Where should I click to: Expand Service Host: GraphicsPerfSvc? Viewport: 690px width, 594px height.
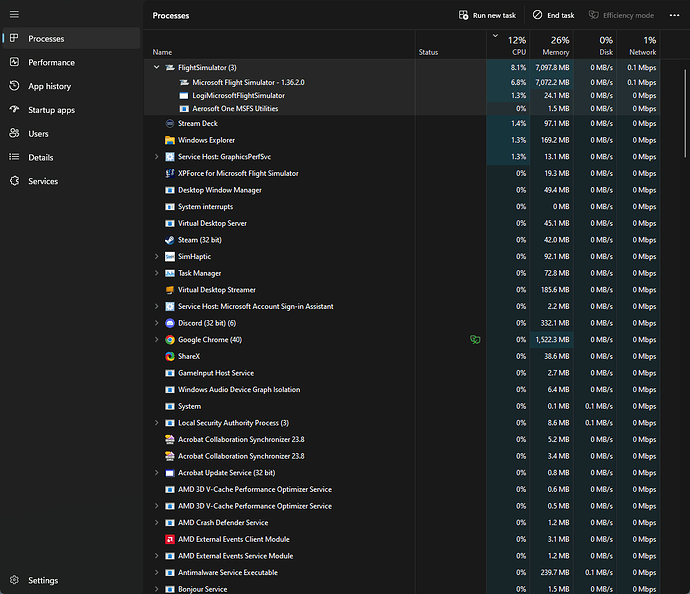(x=156, y=157)
